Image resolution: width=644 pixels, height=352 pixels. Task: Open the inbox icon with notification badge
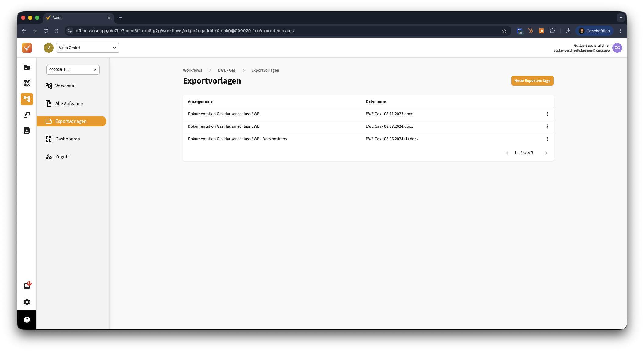click(27, 286)
